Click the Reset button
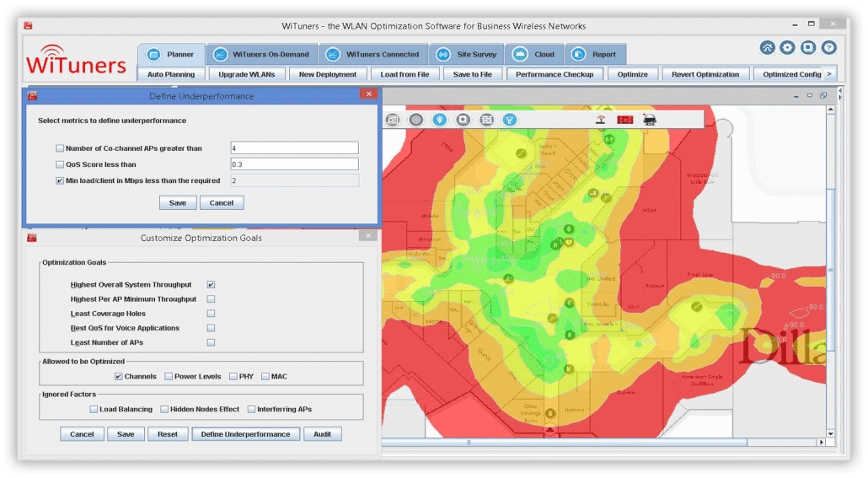This screenshot has width=868, height=478. [168, 434]
